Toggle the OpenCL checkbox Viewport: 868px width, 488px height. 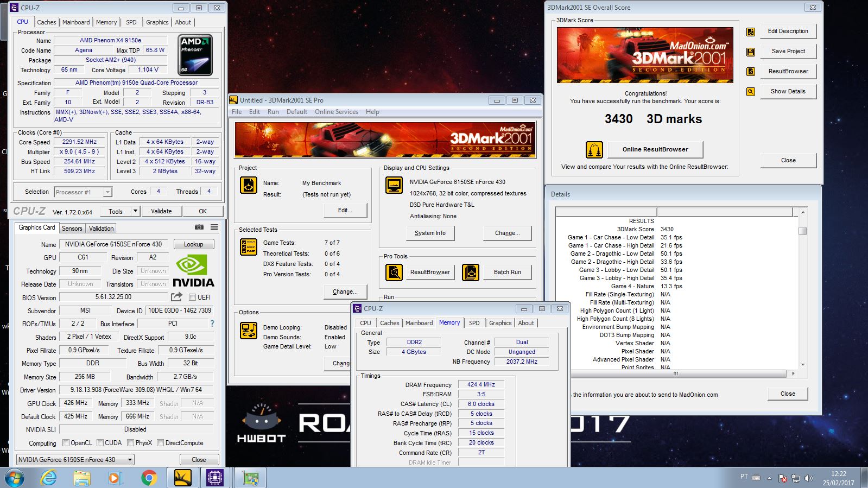[x=66, y=443]
